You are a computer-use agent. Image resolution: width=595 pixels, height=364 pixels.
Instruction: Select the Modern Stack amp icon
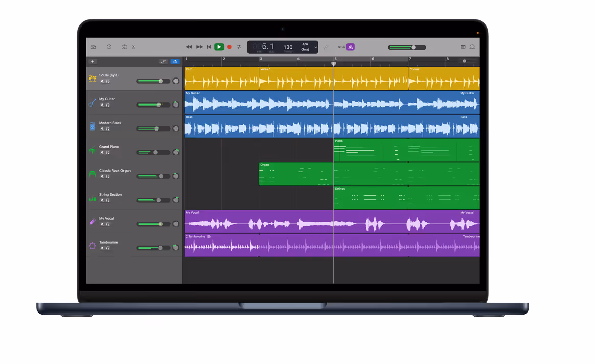92,126
